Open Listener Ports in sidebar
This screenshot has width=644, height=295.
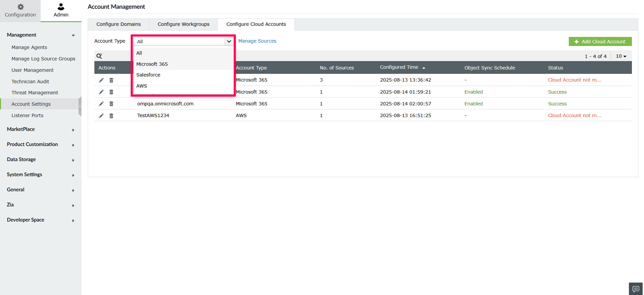28,115
